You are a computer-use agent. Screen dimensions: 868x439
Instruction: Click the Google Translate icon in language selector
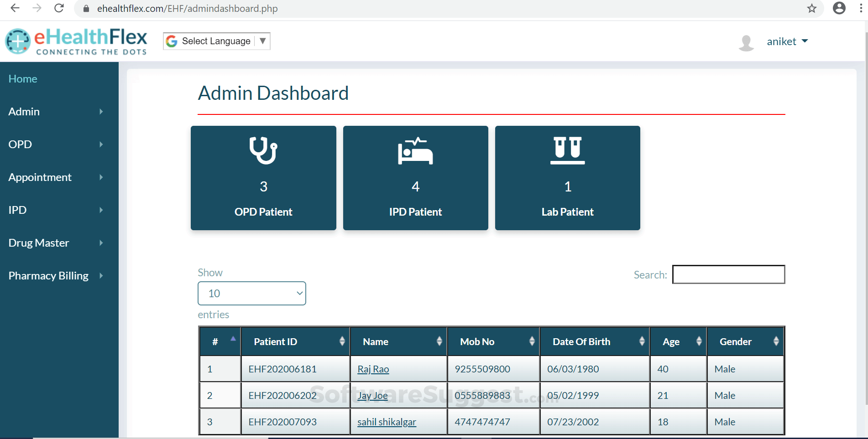171,41
